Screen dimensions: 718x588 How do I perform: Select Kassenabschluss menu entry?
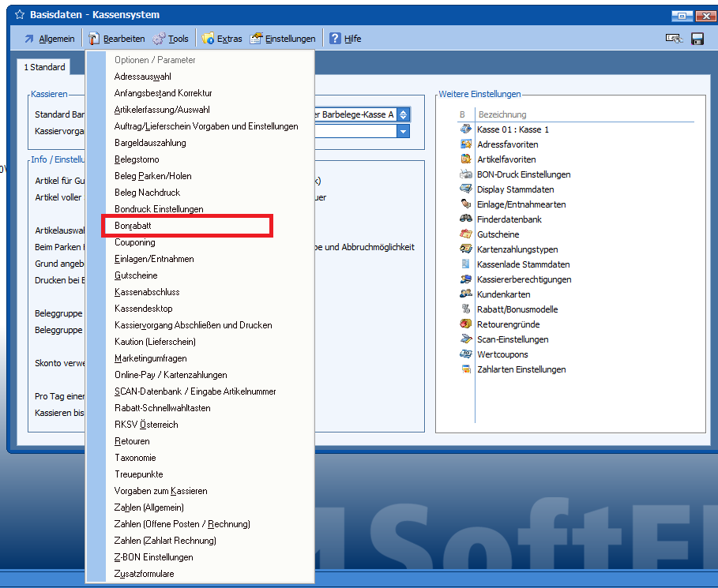pos(147,292)
